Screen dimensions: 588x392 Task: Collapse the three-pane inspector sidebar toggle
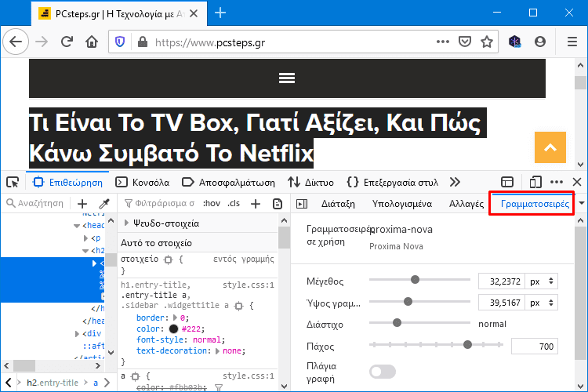[302, 204]
